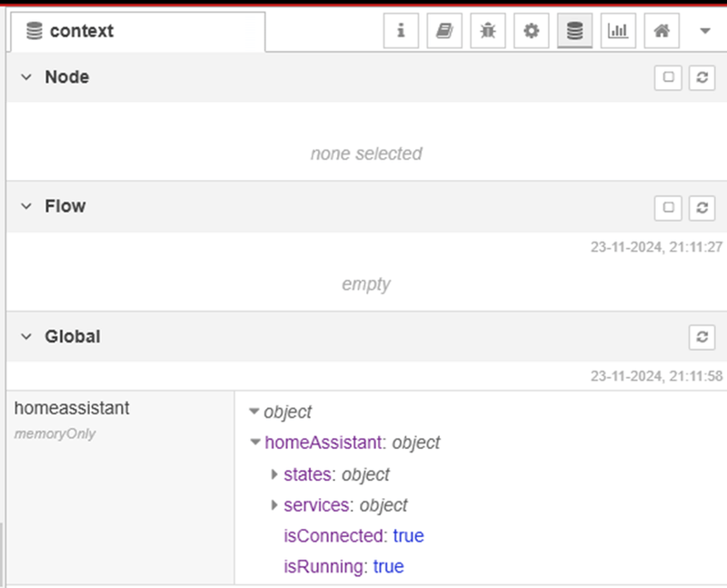
Task: Open the debug messages bug icon
Action: click(x=488, y=31)
